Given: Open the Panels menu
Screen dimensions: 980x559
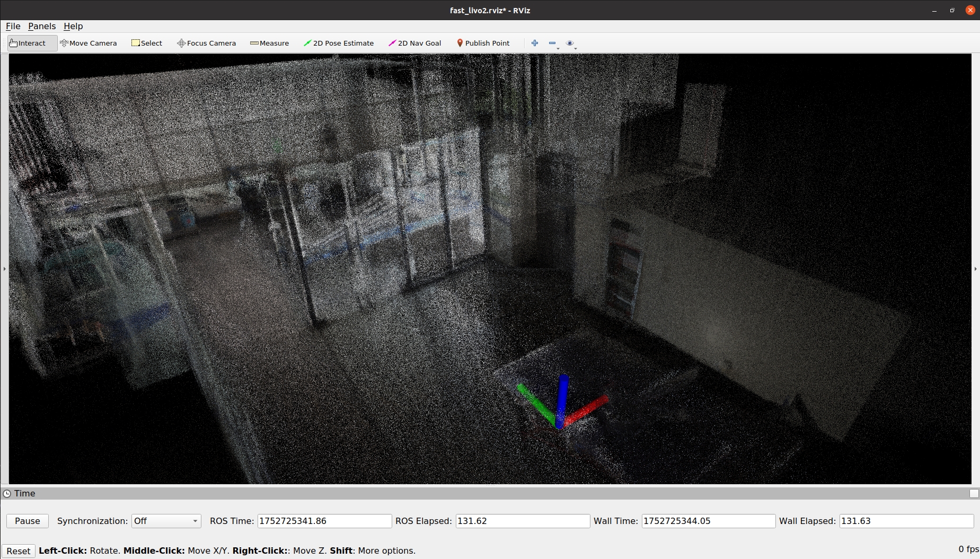Looking at the screenshot, I should [x=42, y=27].
